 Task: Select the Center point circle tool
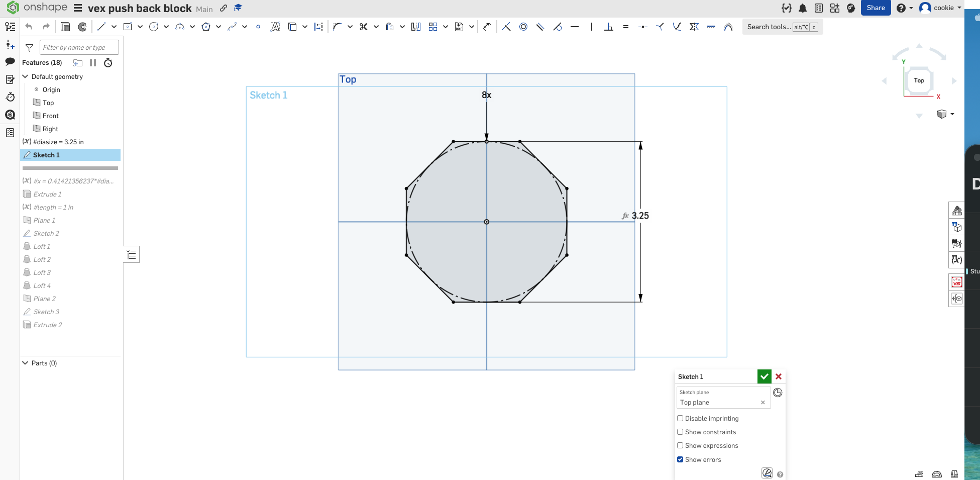(154, 27)
